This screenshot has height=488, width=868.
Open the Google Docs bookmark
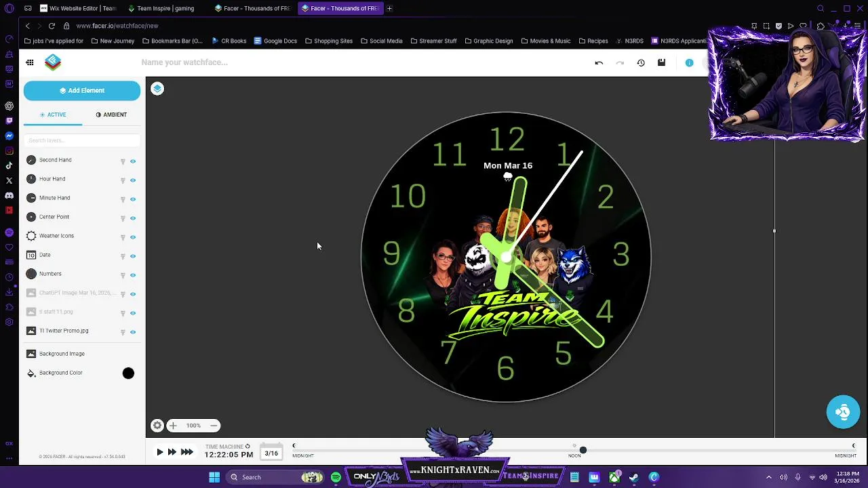click(275, 41)
